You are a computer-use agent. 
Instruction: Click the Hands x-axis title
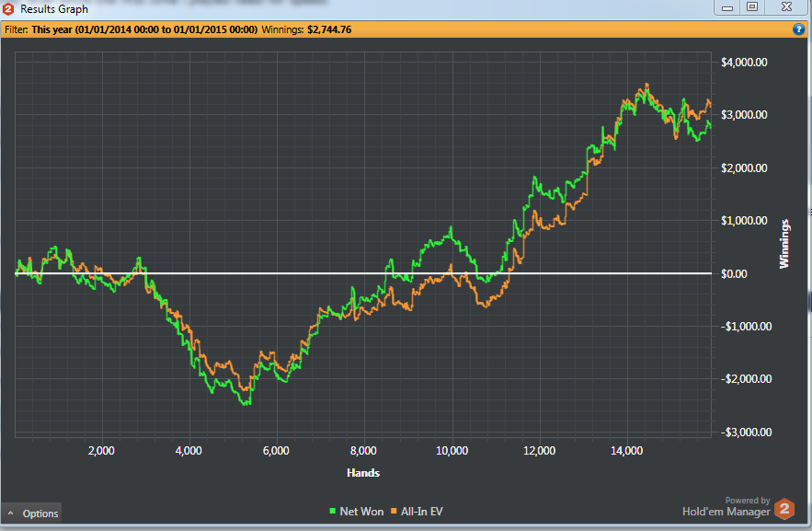coord(363,473)
